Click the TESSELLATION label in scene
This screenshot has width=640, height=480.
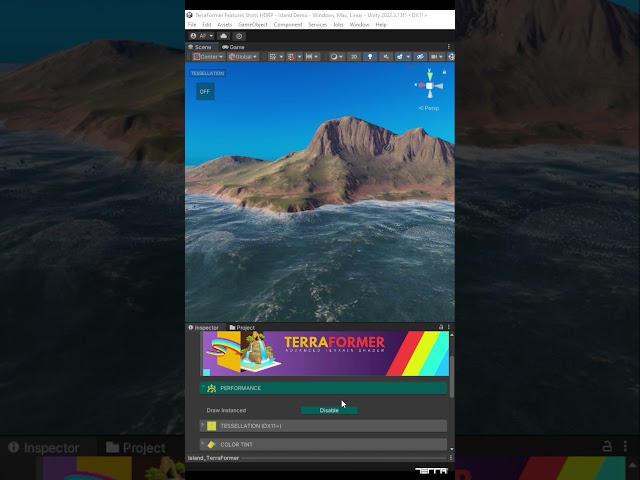tap(207, 73)
